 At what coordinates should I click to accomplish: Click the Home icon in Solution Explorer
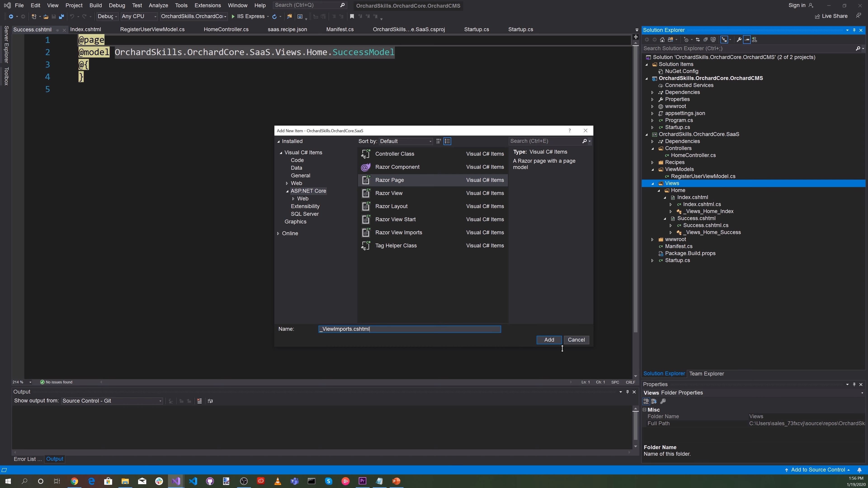point(662,40)
